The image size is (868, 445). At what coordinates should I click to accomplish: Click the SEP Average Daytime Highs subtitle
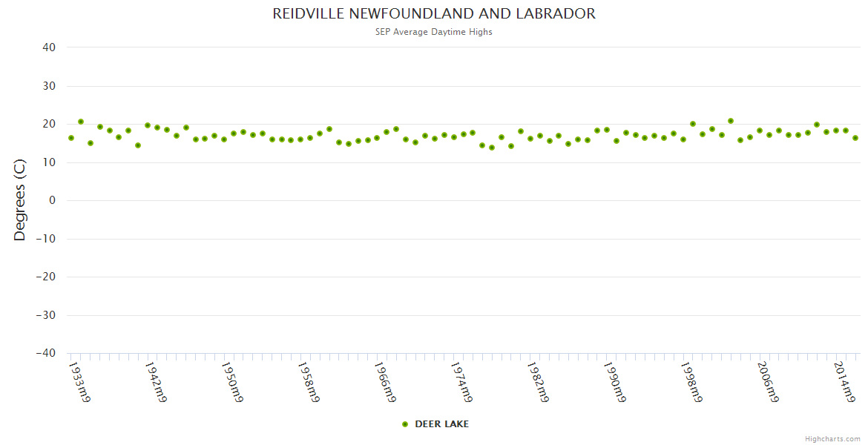(x=434, y=32)
